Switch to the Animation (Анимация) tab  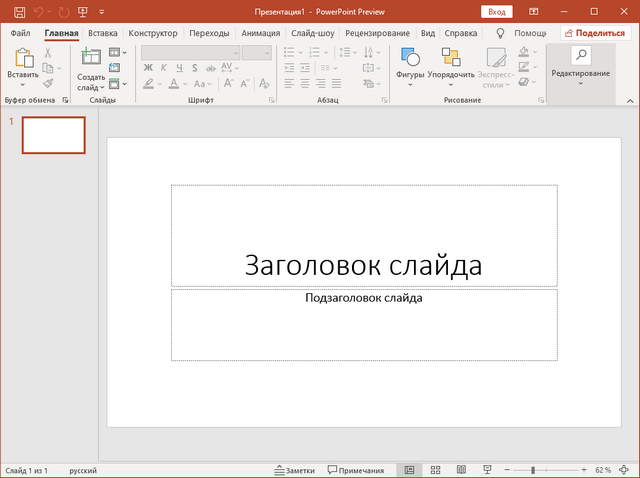point(261,33)
